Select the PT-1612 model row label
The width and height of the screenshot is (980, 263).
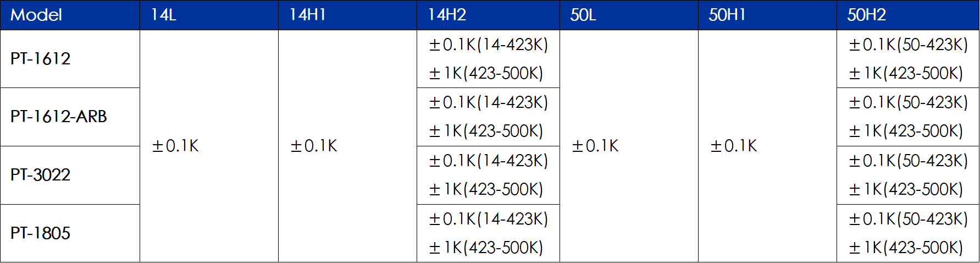coord(41,59)
